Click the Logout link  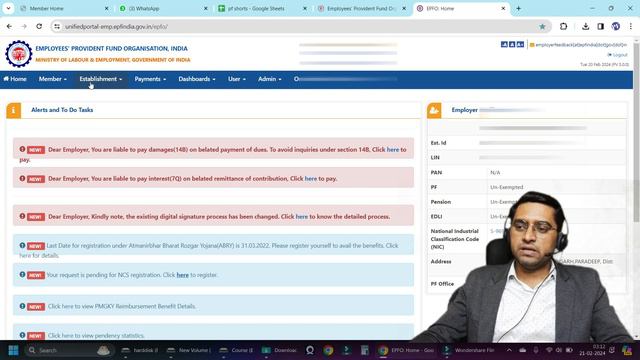click(x=618, y=55)
